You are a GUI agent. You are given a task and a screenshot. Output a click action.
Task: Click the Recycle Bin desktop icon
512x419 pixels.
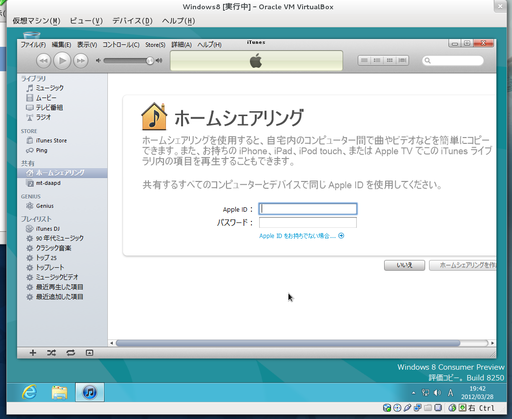(x=32, y=34)
